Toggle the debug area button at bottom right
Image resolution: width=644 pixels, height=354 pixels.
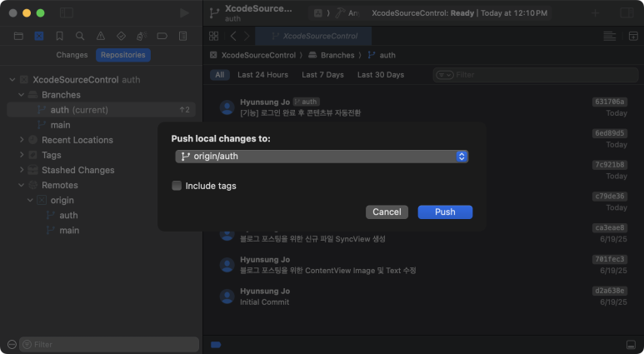(x=631, y=345)
